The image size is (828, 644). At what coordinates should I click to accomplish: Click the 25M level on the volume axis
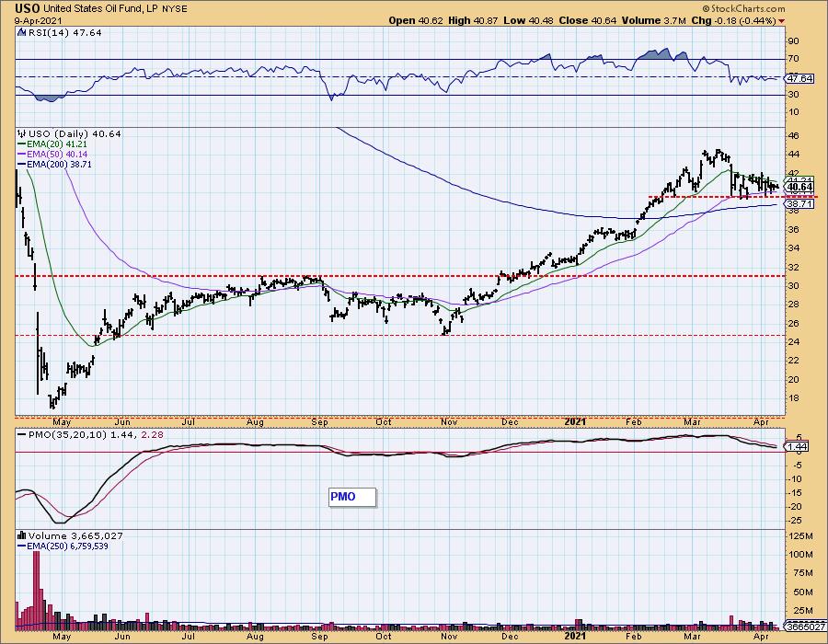point(801,611)
